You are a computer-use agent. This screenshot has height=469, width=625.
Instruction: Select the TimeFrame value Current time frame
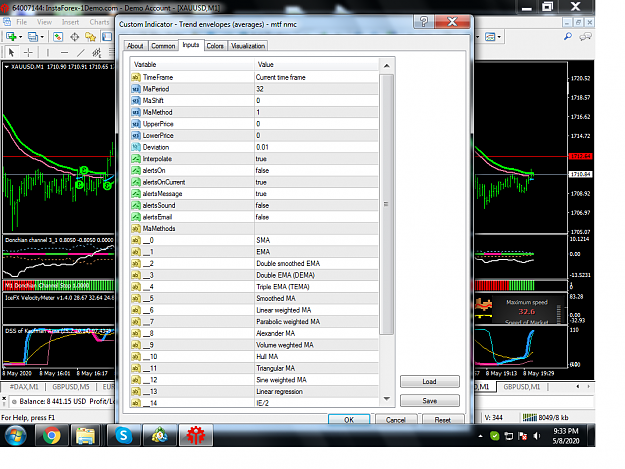click(316, 77)
